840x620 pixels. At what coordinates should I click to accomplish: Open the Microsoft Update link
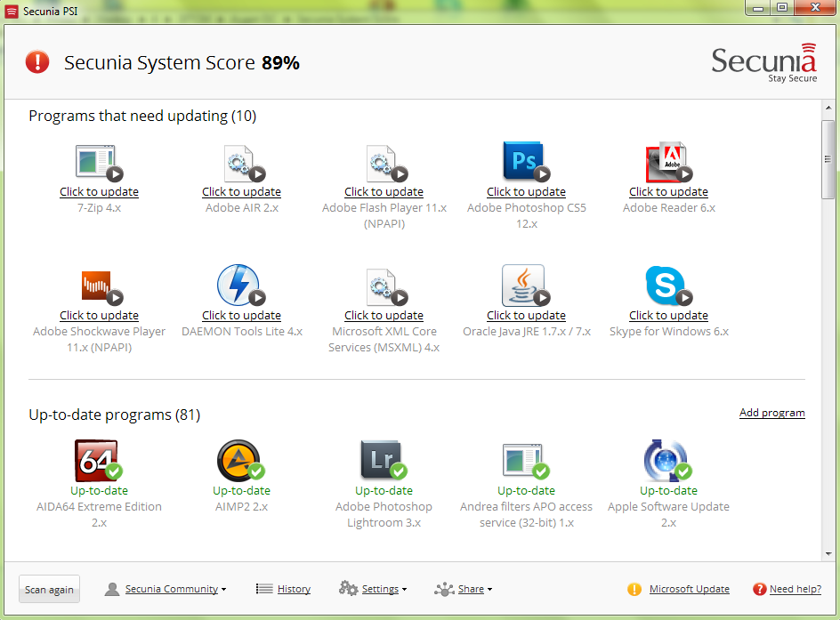pos(690,589)
